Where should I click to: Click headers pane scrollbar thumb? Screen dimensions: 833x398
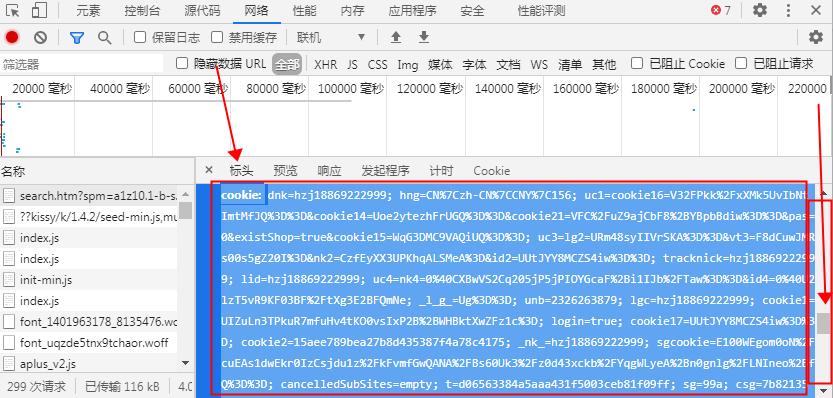coord(823,323)
